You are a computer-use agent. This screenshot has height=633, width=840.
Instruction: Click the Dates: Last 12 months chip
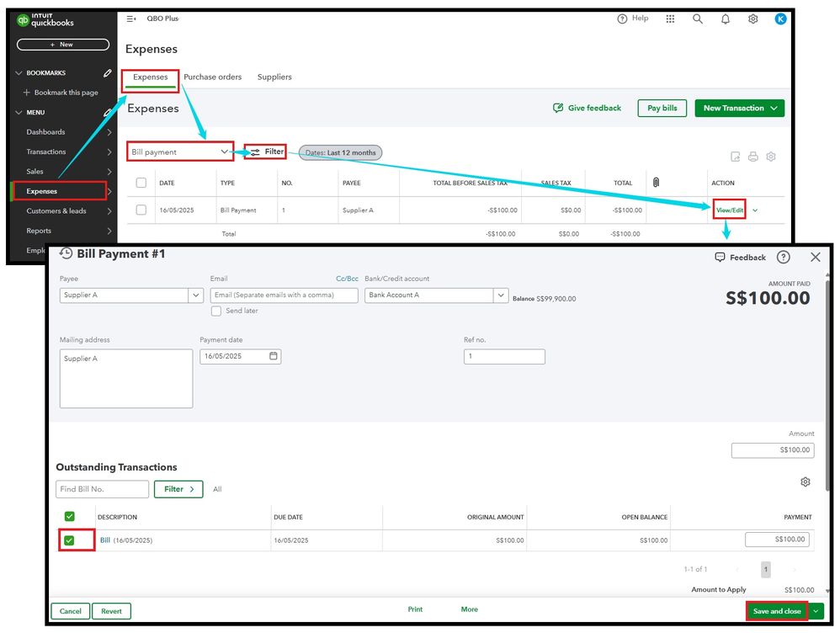tap(340, 152)
